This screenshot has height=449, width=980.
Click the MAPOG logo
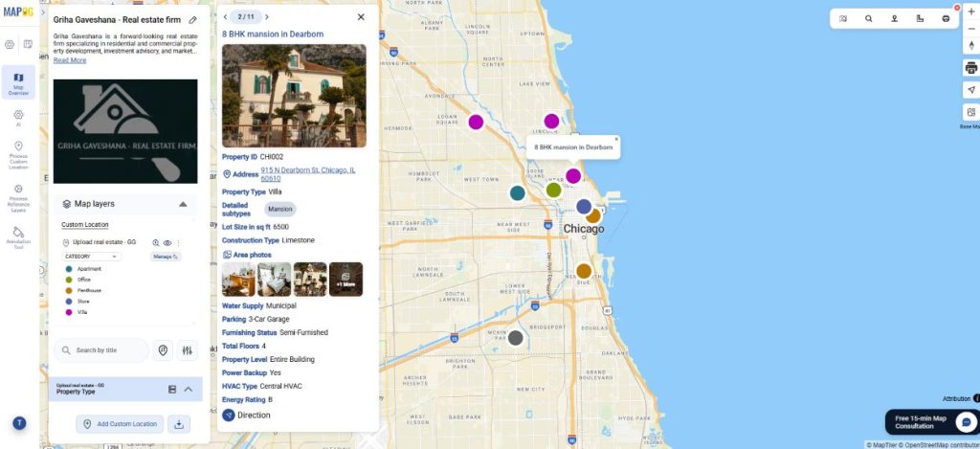point(18,11)
